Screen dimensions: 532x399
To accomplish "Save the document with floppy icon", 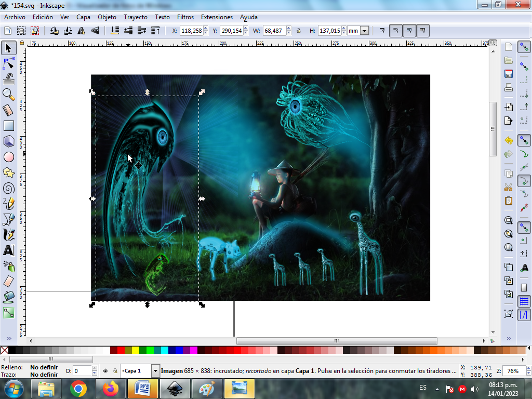I will pyautogui.click(x=508, y=74).
